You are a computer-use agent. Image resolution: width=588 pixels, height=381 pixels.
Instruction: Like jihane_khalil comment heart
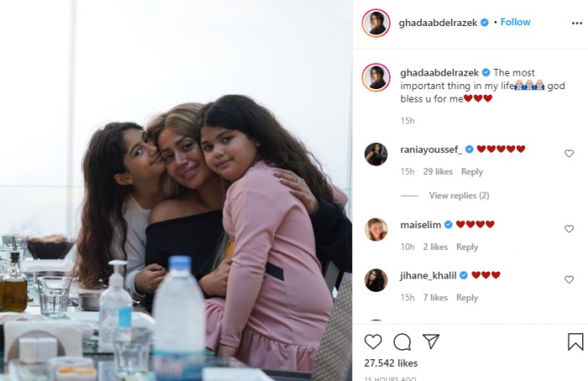tap(569, 279)
